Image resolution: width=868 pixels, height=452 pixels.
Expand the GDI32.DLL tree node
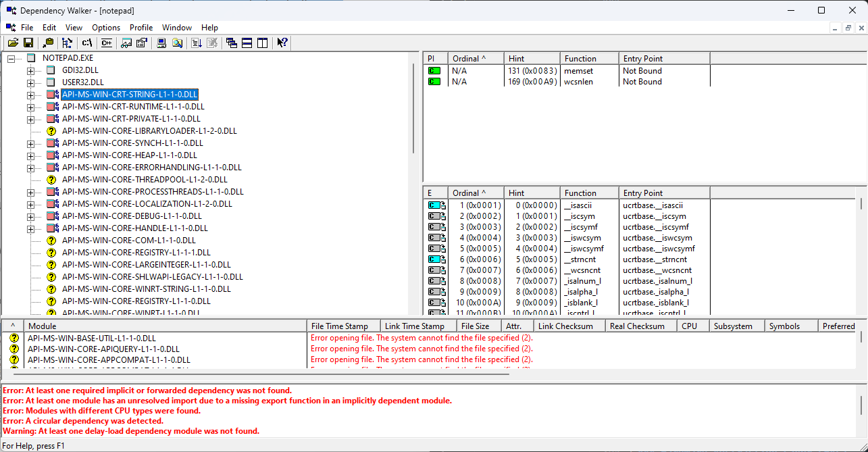coord(30,70)
